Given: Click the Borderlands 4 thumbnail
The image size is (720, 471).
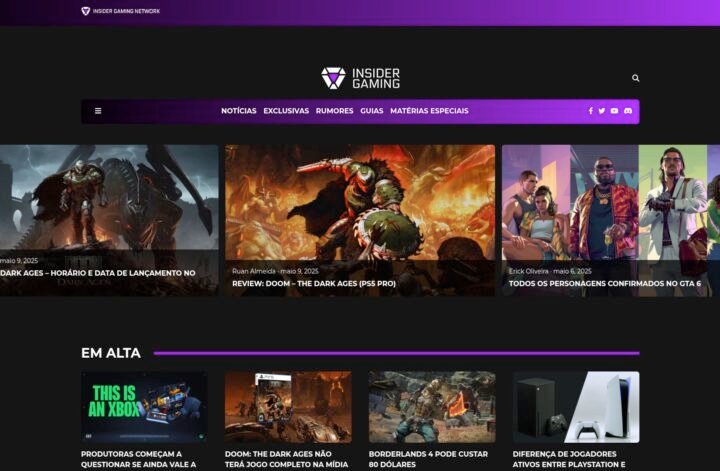Looking at the screenshot, I should click(x=432, y=407).
